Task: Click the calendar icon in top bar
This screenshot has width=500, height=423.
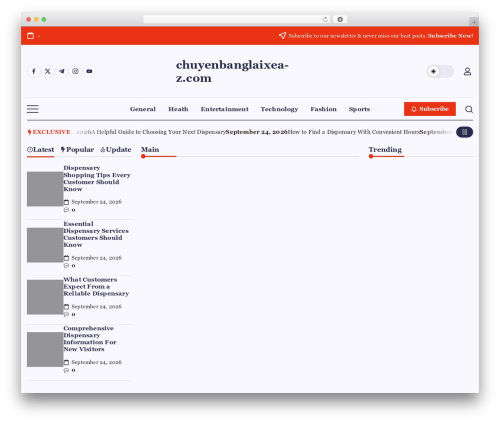Action: point(30,36)
